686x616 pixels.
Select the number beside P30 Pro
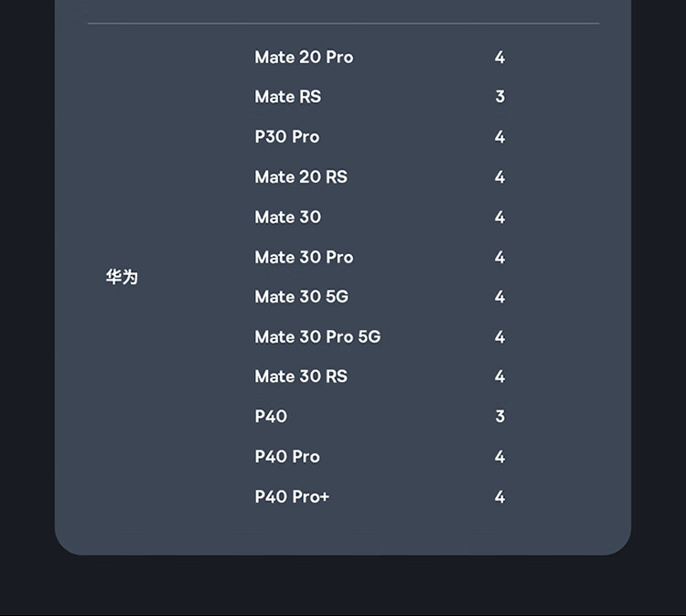499,137
